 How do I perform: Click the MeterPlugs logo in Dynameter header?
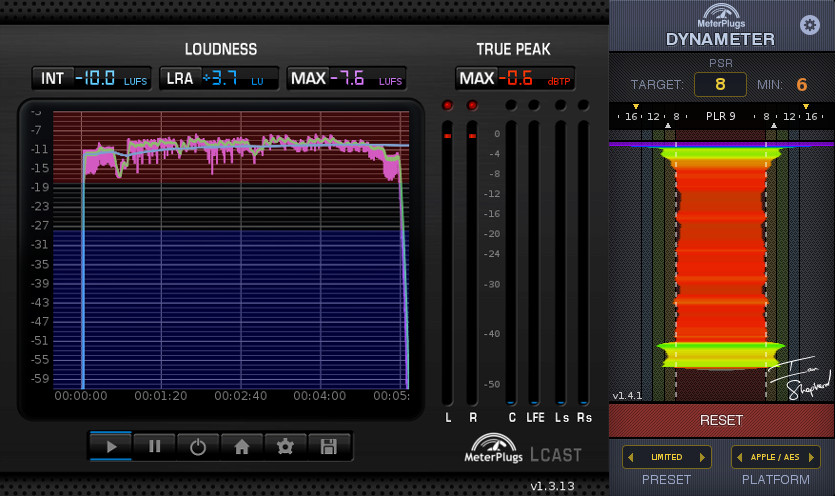721,16
